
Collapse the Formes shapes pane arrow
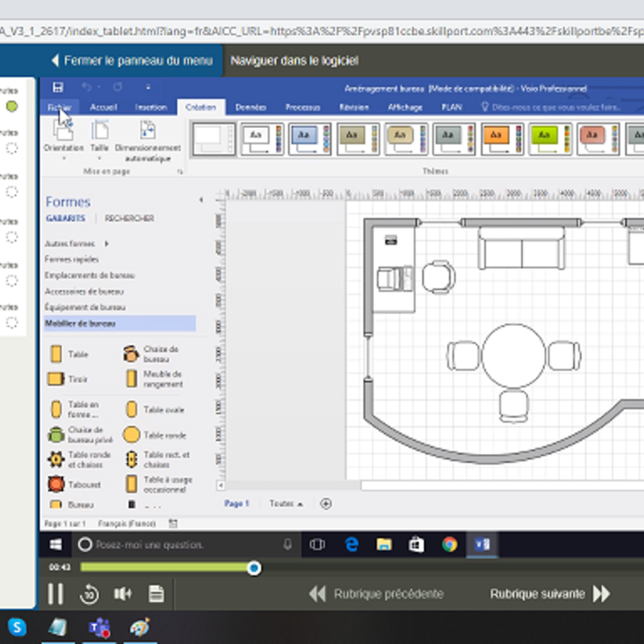(200, 200)
